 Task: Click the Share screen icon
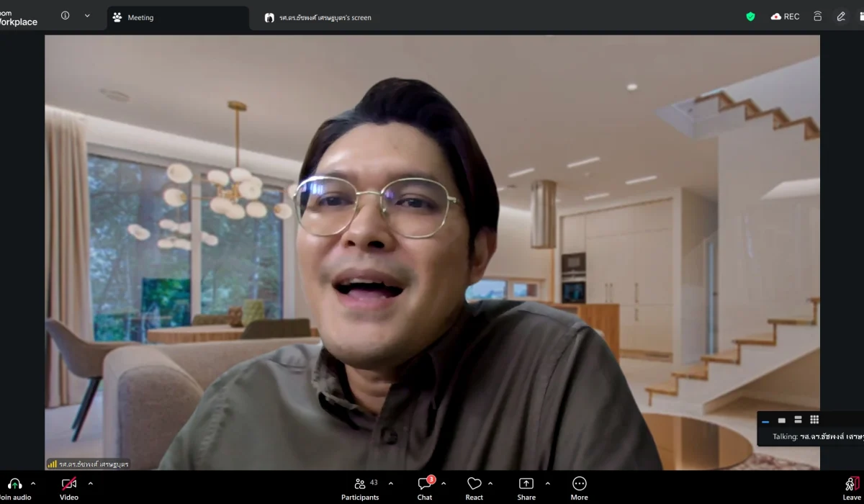click(526, 484)
